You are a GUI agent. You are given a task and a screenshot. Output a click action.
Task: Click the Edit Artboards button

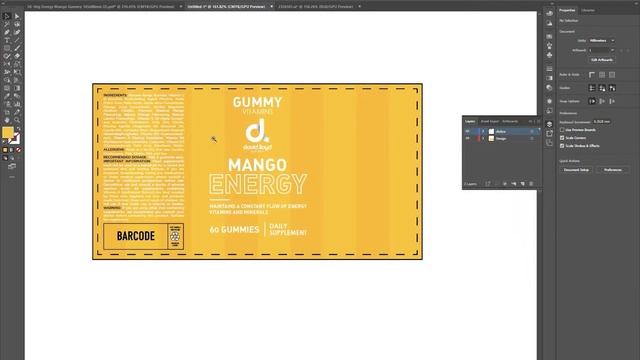pos(602,60)
